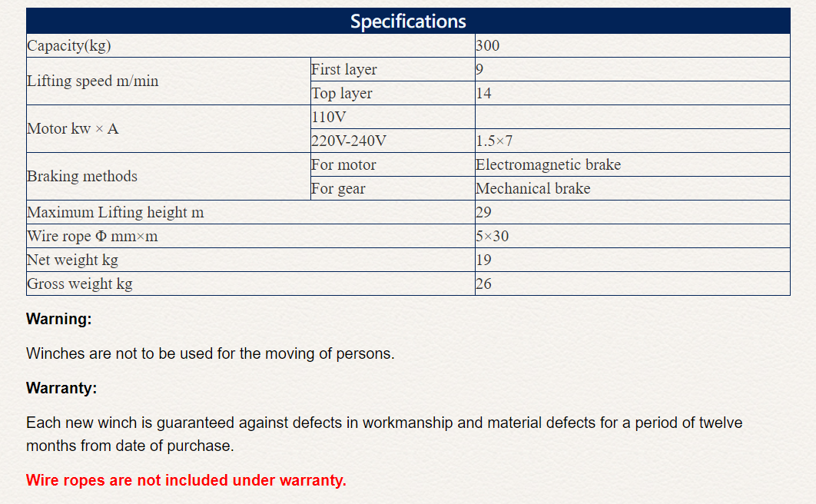This screenshot has width=816, height=504.
Task: Select the First layer cell
Action: [344, 70]
